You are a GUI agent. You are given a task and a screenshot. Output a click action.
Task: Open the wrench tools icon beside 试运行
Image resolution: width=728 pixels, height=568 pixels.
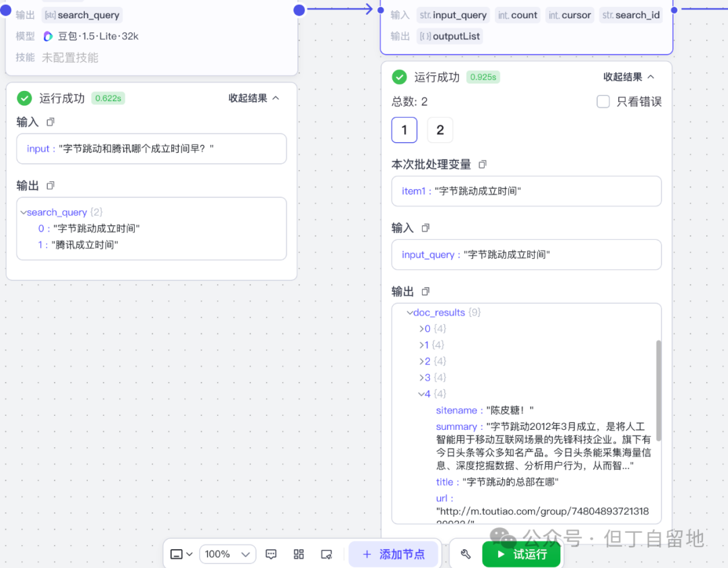[465, 554]
